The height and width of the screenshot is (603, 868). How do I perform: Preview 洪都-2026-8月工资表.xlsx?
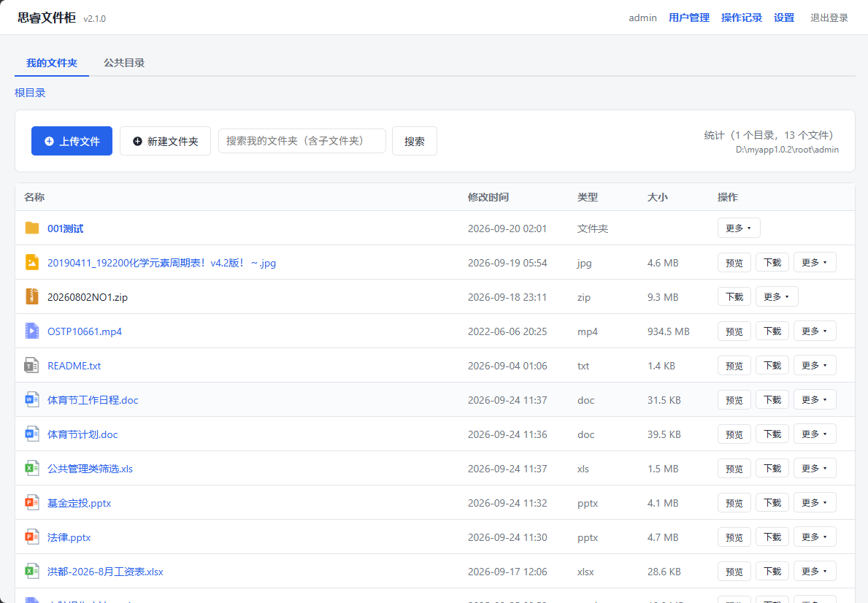click(x=734, y=572)
